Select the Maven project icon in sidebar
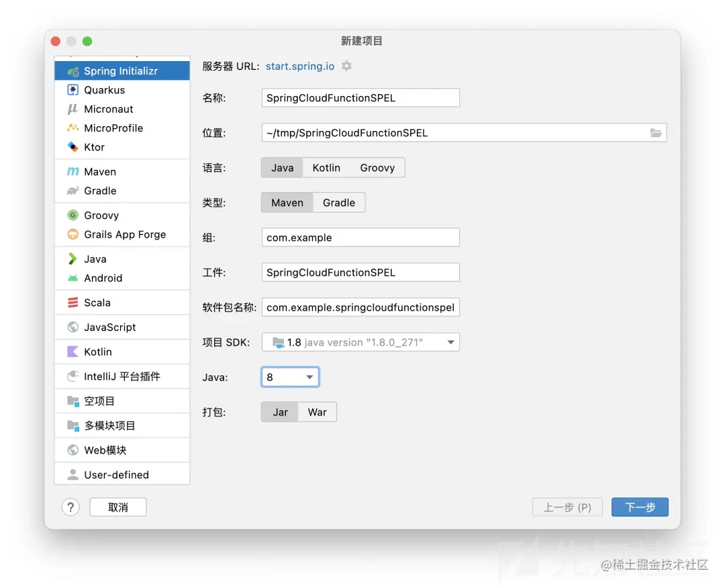 (73, 172)
